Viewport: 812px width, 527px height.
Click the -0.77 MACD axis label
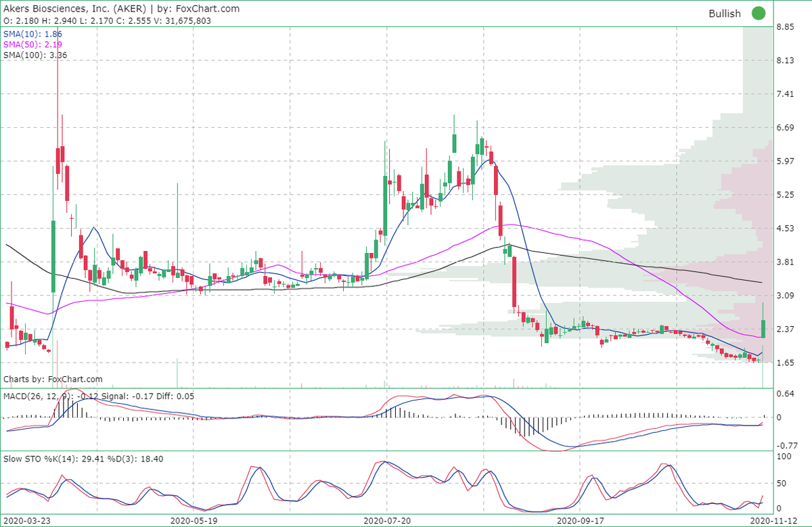click(786, 446)
